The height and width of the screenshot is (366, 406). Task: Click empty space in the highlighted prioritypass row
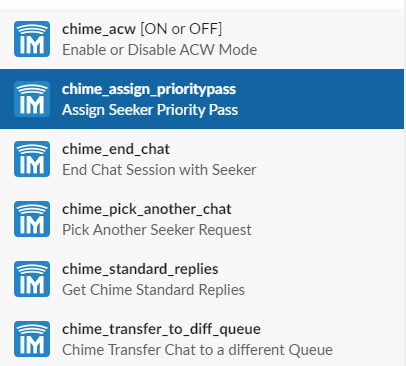click(x=320, y=99)
